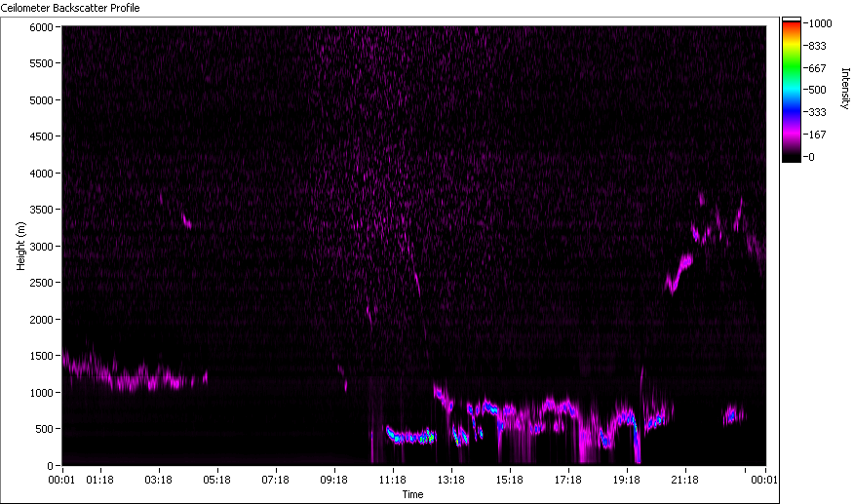Select the 'Intensity' color bar label

[845, 89]
